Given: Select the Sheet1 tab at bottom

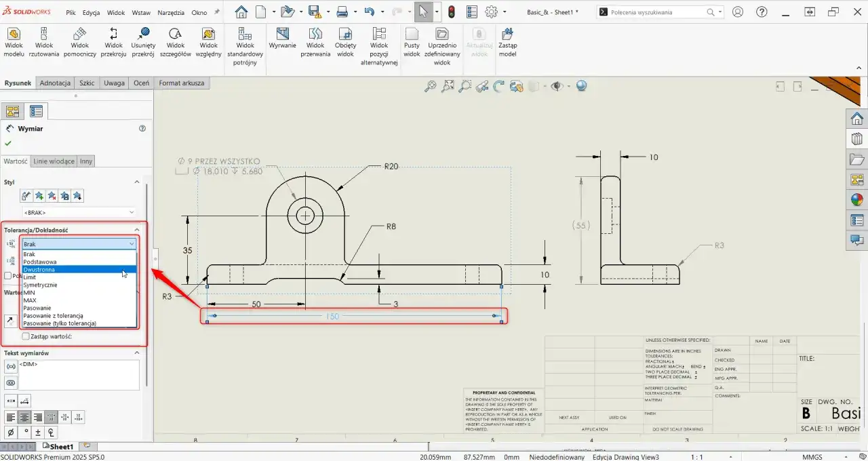Looking at the screenshot, I should [58, 446].
